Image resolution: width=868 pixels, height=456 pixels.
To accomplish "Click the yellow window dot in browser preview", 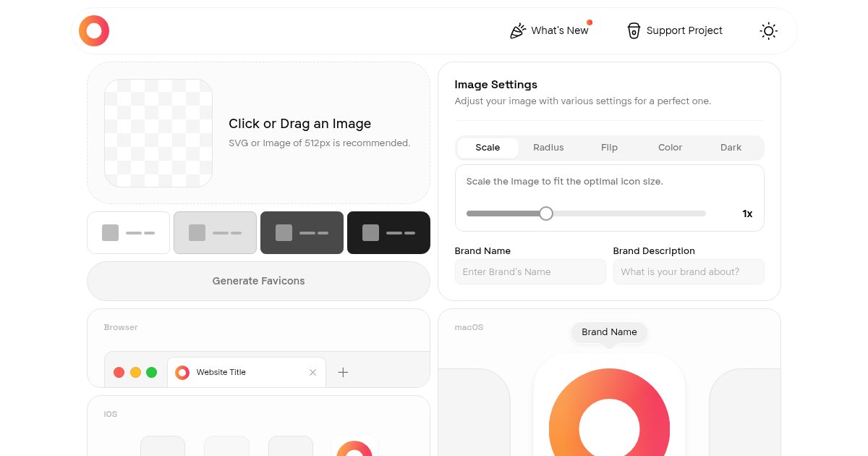I will (x=135, y=372).
